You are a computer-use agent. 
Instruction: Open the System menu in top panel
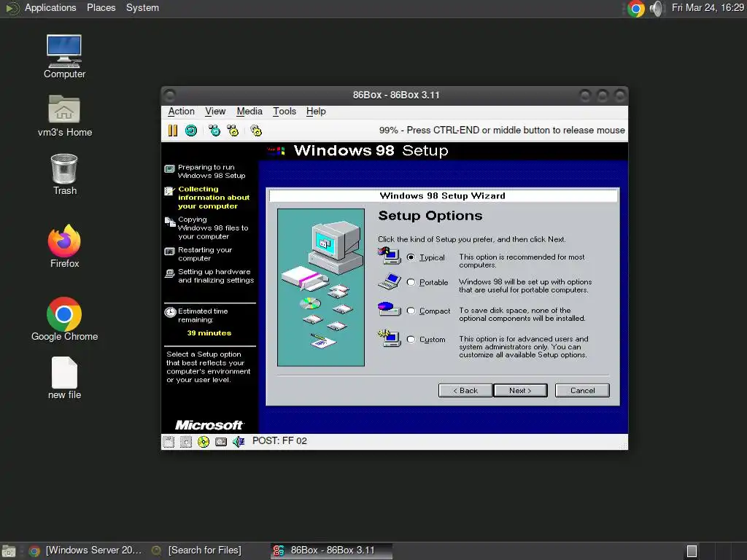142,8
